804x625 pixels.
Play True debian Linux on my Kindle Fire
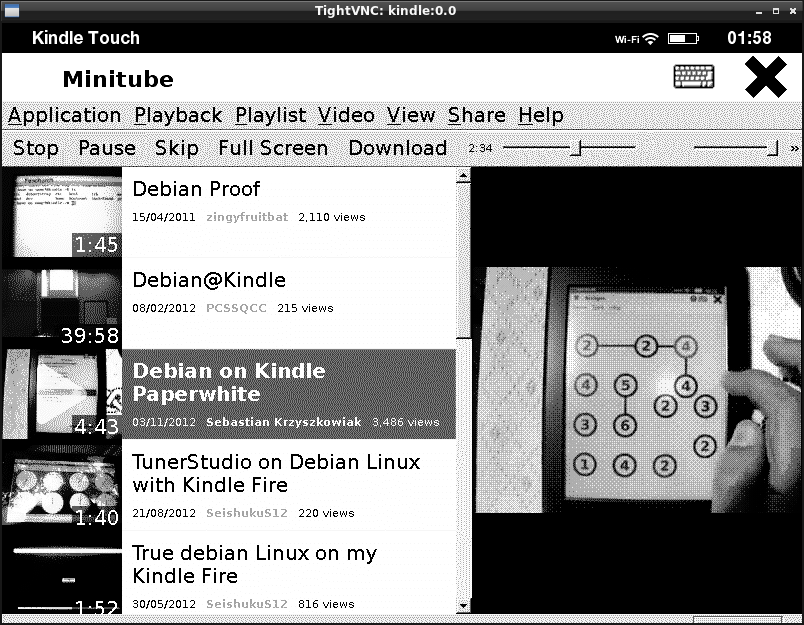(x=254, y=564)
